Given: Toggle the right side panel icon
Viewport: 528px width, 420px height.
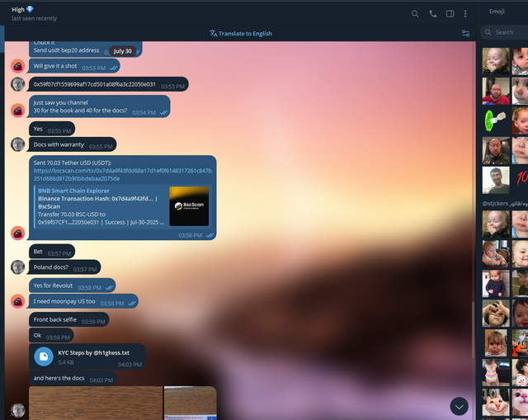Looking at the screenshot, I should 450,14.
